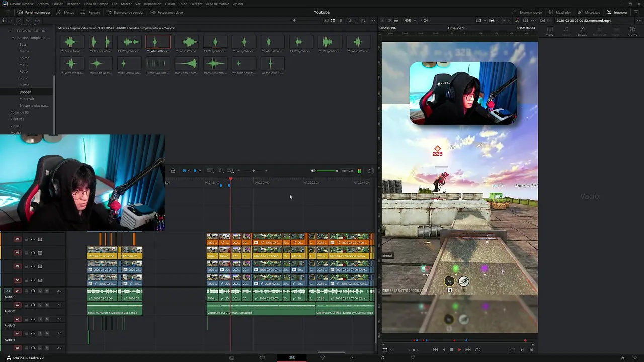This screenshot has width=644, height=362.
Task: Open the Mezclador panel
Action: (560, 12)
